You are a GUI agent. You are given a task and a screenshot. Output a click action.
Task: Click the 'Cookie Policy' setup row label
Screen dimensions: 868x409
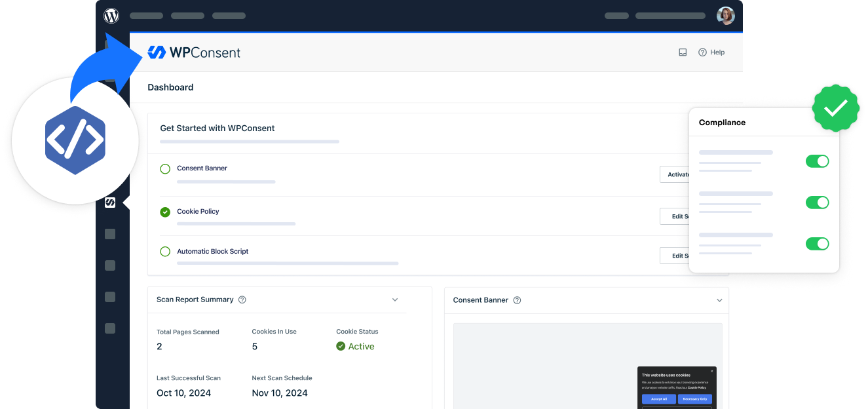198,212
